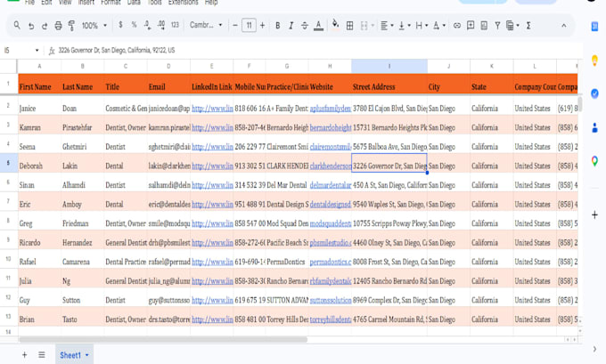Open more number formats (123)
The height and width of the screenshot is (364, 606).
click(x=175, y=25)
